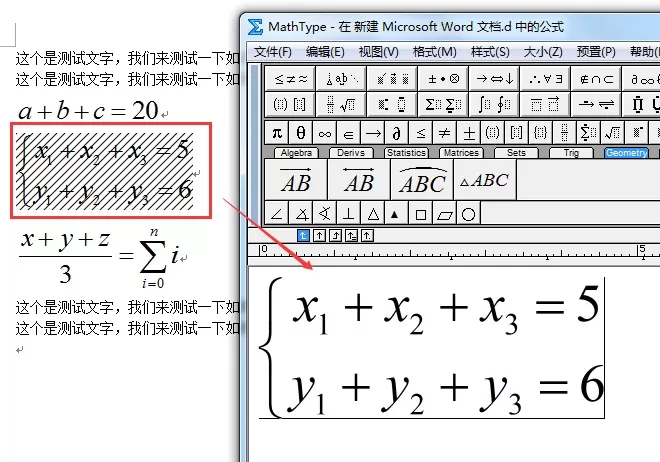Insert square root template from small bar
Image resolution: width=660 pixels, height=462 pixels.
pos(612,133)
